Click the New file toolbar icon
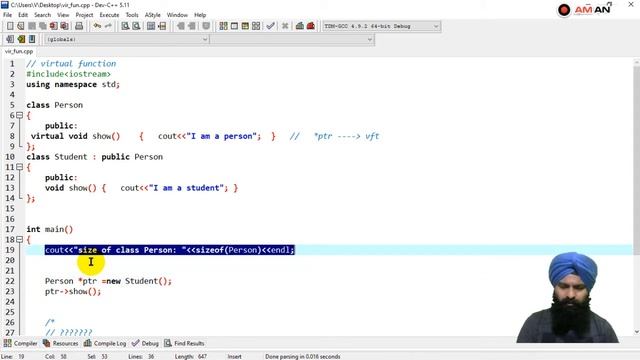Viewport: 640px width, 360px height. [10, 26]
